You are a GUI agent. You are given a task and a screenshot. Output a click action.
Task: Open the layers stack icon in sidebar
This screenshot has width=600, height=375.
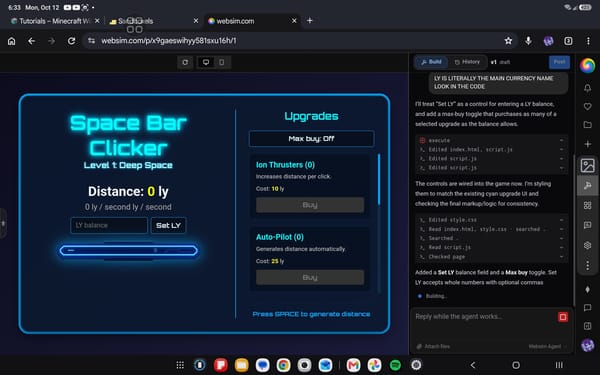(x=587, y=245)
